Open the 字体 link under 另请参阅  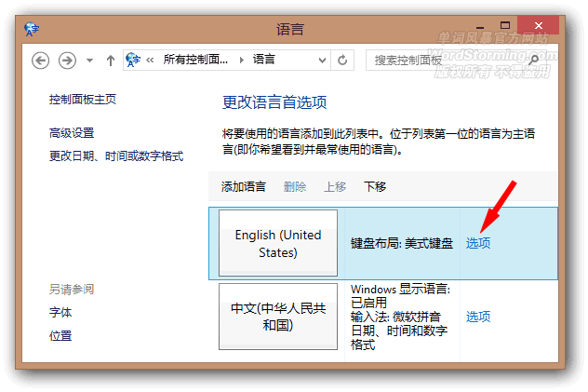(60, 313)
